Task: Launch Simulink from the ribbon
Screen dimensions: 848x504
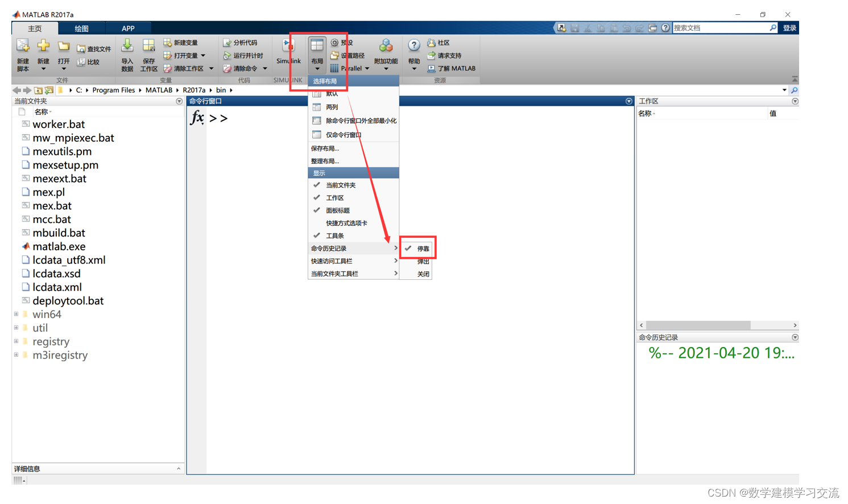Action: (x=288, y=51)
